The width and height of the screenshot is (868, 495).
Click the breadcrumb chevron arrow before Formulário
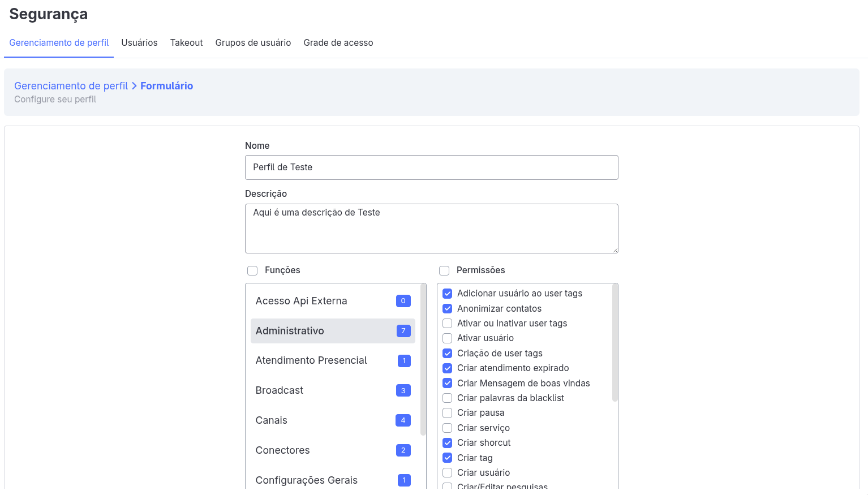[134, 86]
